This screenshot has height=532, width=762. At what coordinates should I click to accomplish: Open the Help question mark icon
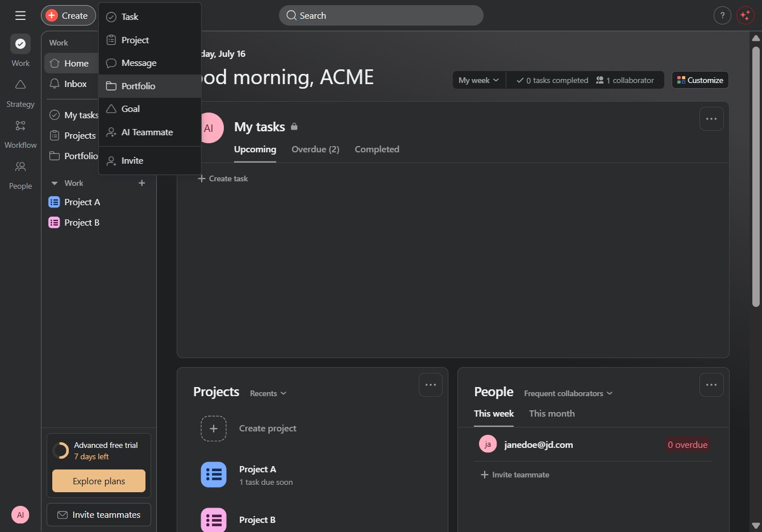[722, 15]
